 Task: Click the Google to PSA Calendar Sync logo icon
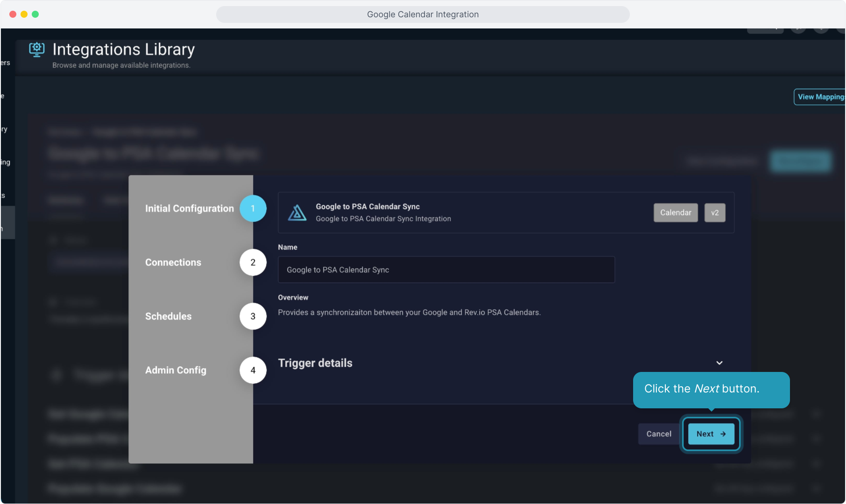tap(297, 213)
